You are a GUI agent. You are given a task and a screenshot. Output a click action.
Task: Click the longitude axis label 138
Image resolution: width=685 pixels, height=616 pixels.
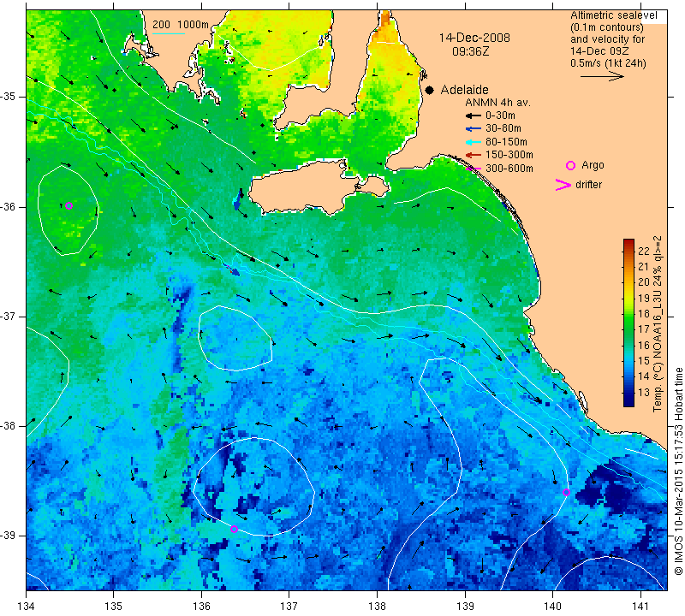pyautogui.click(x=377, y=607)
